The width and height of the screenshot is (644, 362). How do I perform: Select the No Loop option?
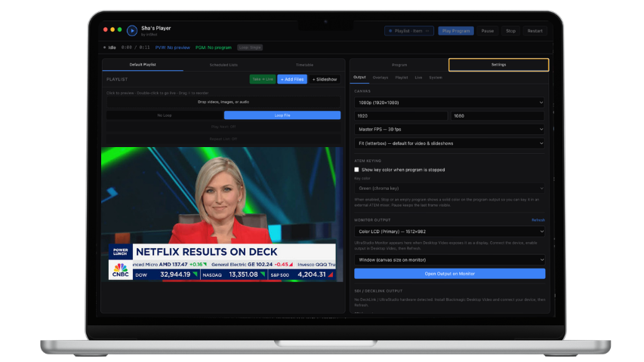pyautogui.click(x=165, y=115)
